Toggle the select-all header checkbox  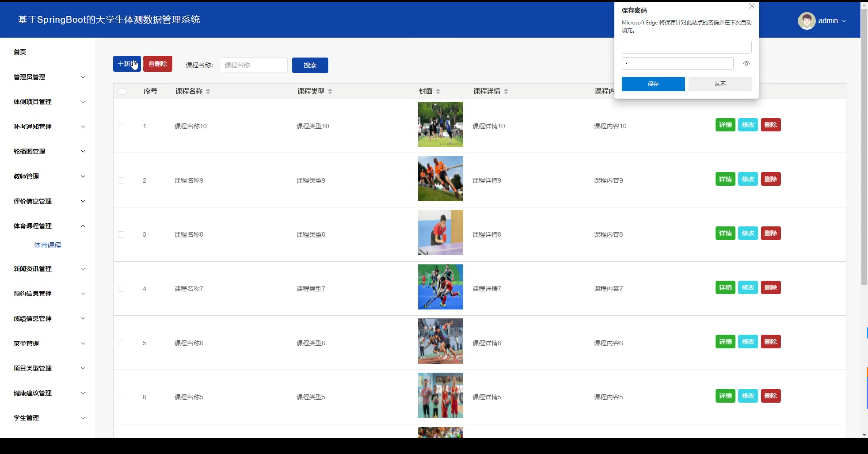pos(122,91)
